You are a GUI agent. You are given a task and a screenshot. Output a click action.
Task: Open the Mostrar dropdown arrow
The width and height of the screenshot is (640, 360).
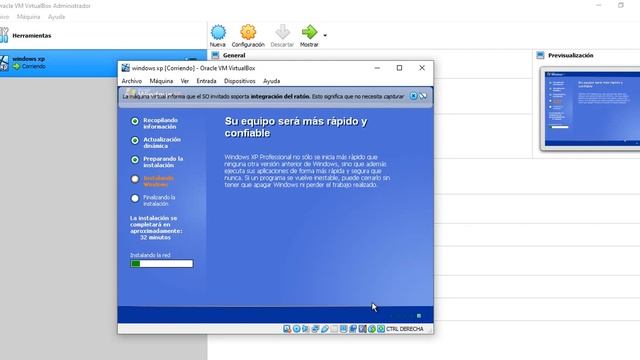(325, 36)
